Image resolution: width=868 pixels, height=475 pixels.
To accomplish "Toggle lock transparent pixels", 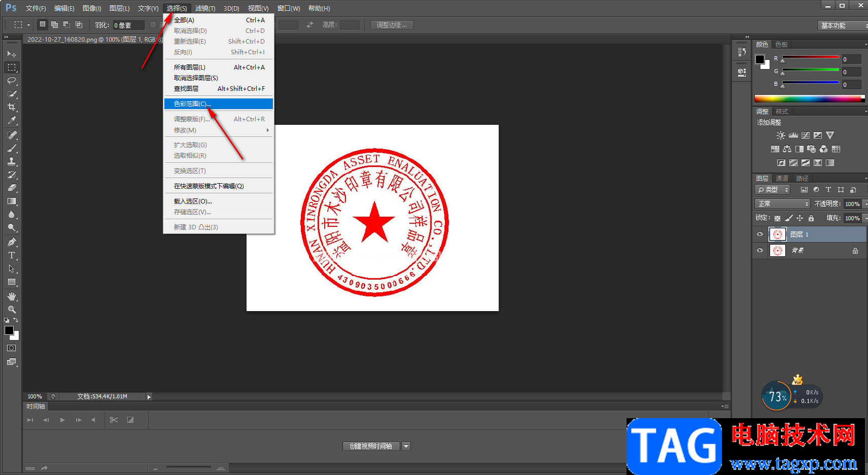I will pos(777,218).
